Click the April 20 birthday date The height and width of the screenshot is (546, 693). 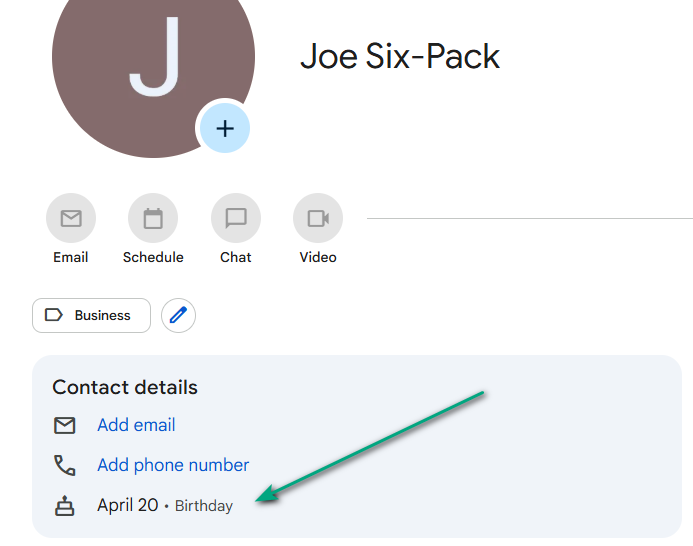pyautogui.click(x=128, y=505)
